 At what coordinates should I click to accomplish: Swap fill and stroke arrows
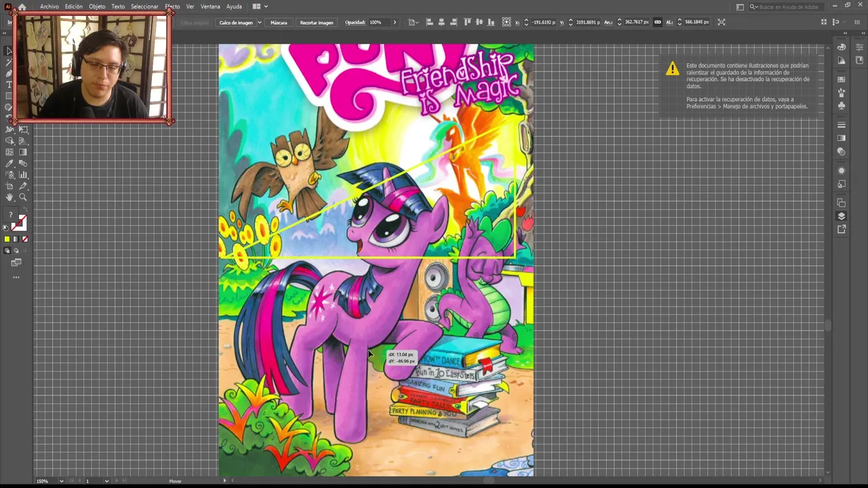[25, 208]
